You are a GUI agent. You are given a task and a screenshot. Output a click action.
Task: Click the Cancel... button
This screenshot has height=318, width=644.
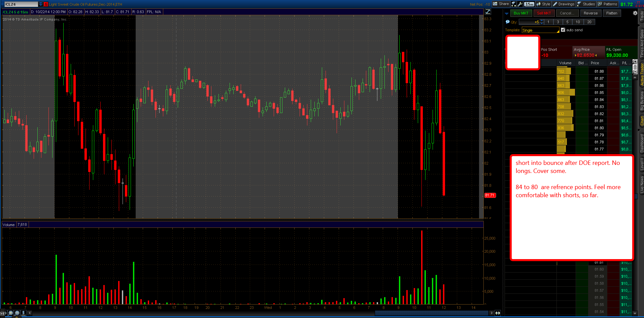[x=567, y=13]
